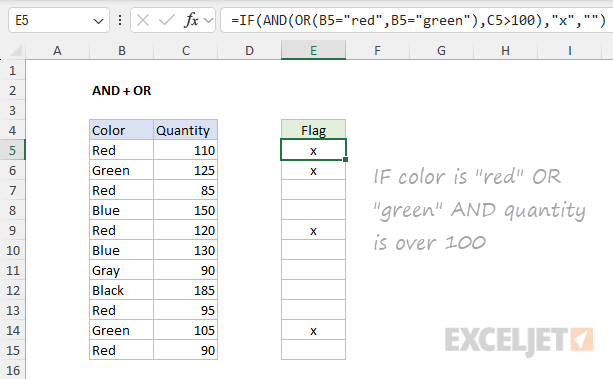The width and height of the screenshot is (613, 379).
Task: Click the 'Black' color cell
Action: click(122, 290)
